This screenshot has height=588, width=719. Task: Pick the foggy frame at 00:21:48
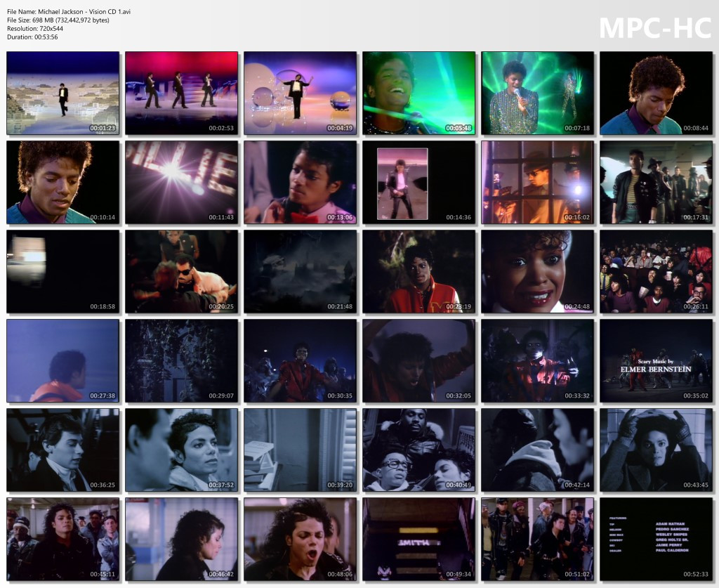click(x=301, y=272)
